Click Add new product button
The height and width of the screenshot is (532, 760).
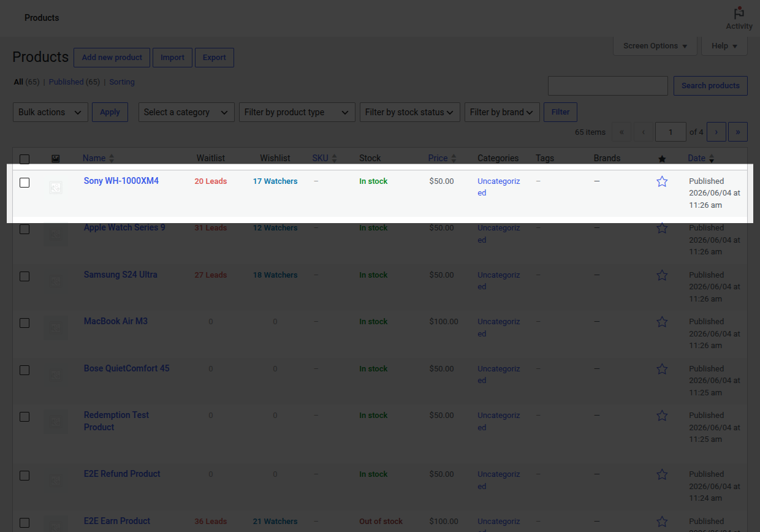click(112, 58)
